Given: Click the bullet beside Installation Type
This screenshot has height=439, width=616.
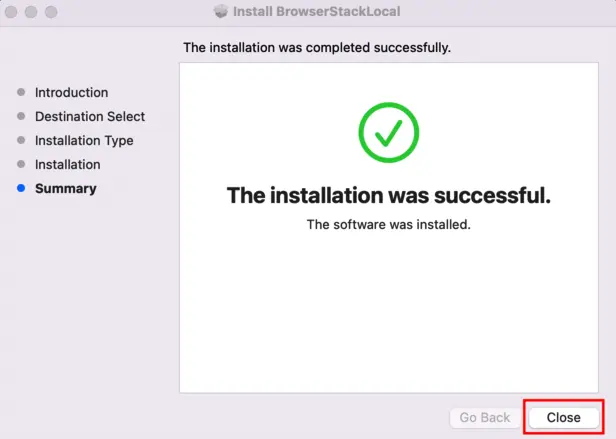Looking at the screenshot, I should coord(21,141).
